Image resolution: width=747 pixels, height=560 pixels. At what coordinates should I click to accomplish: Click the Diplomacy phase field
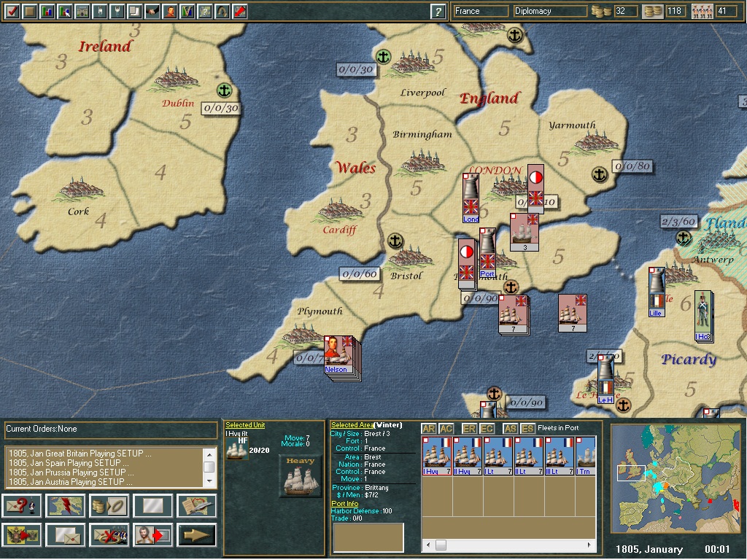(550, 11)
